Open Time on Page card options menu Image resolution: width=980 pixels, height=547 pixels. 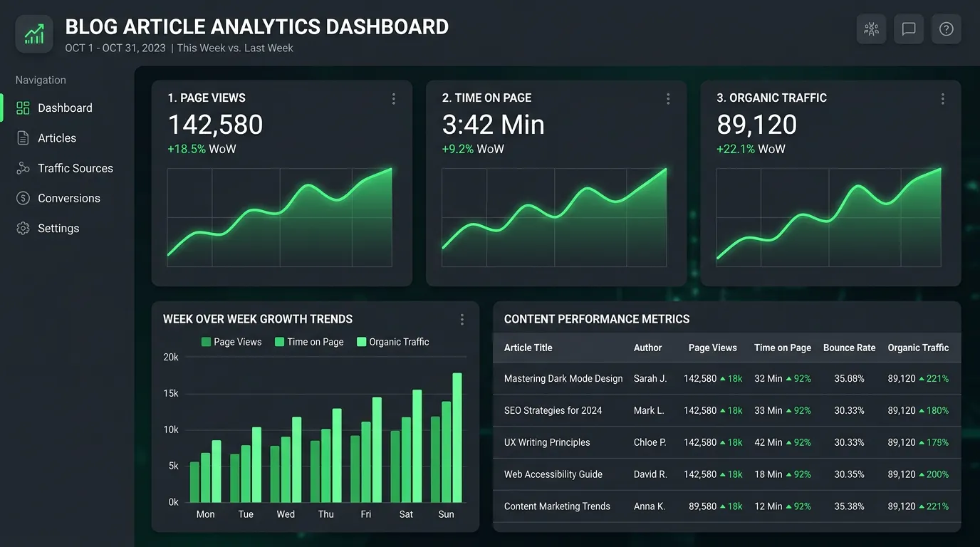[668, 99]
